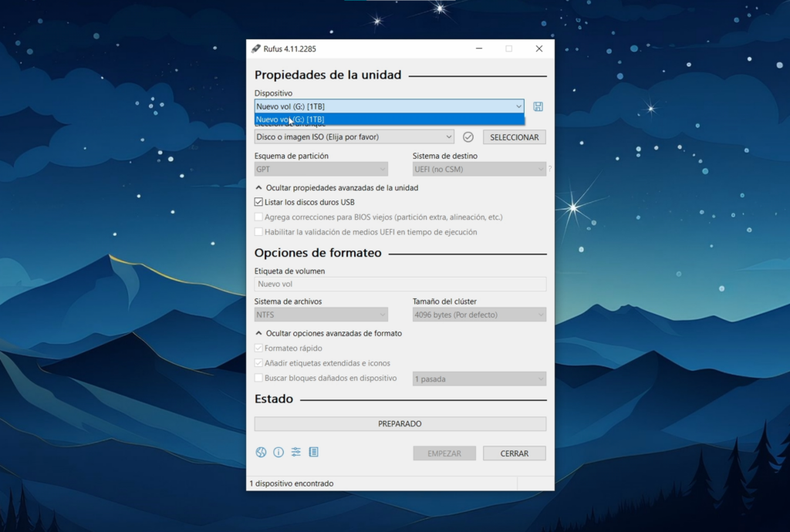Open the About info icon
Viewport: 790px width, 532px height.
[x=279, y=453]
